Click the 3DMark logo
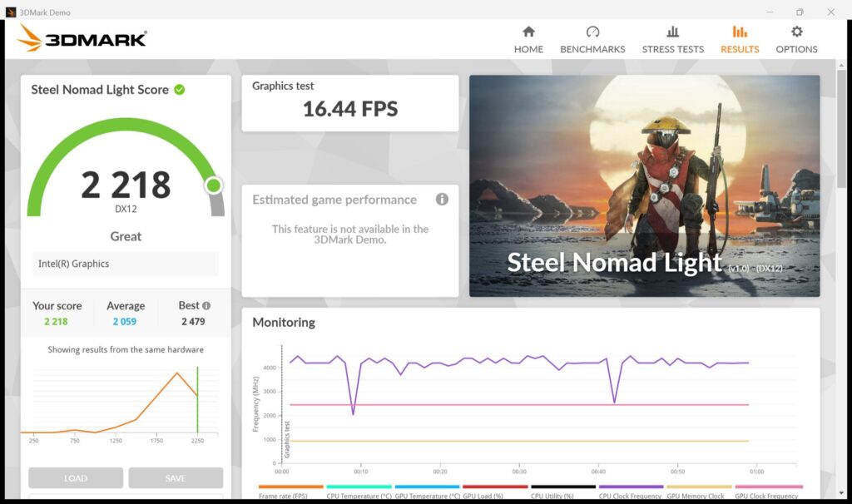 click(82, 38)
